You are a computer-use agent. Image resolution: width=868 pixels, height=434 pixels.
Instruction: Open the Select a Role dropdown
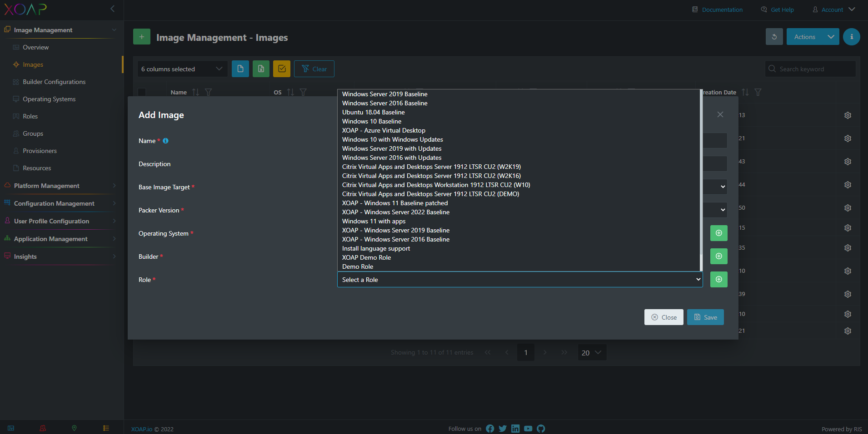coord(520,280)
